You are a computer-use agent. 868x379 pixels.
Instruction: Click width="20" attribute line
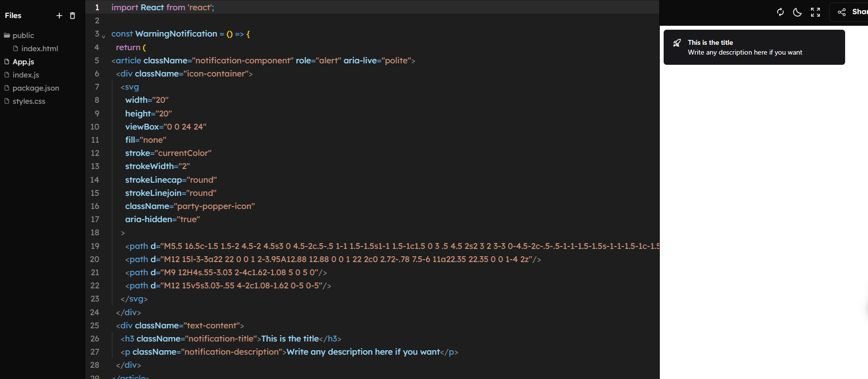(x=147, y=100)
